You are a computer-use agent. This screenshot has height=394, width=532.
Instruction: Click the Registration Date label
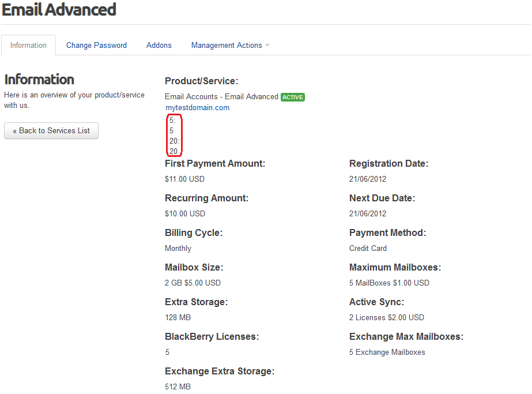pyautogui.click(x=389, y=164)
